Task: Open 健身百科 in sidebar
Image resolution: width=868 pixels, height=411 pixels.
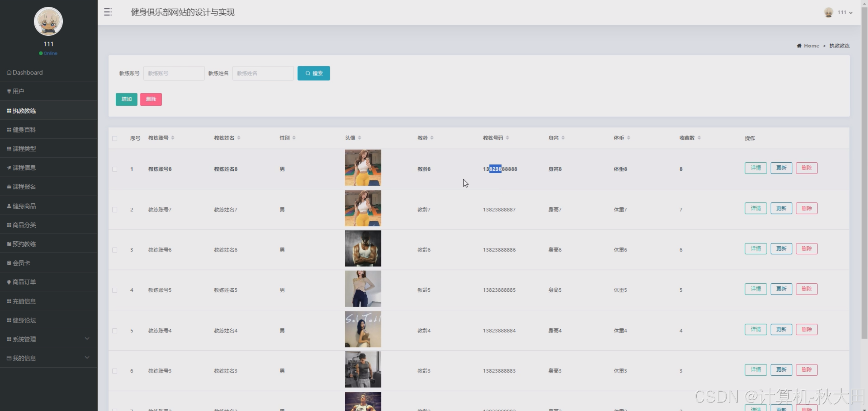Action: pos(24,130)
